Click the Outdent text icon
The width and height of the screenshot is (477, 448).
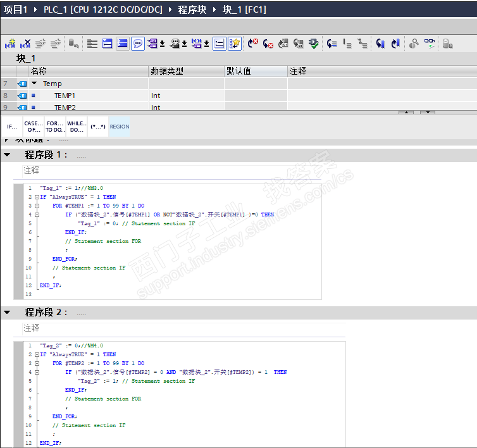pos(347,44)
